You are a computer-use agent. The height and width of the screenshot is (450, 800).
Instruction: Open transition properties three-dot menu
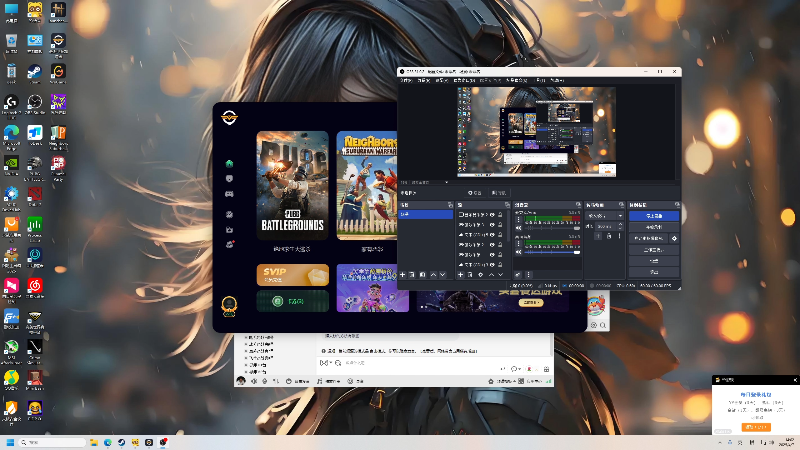(x=619, y=236)
